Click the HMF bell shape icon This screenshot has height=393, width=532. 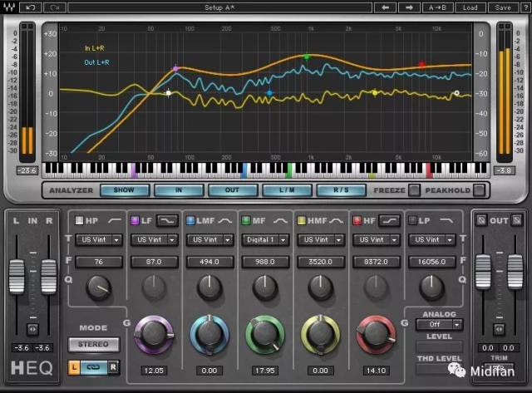click(x=336, y=221)
